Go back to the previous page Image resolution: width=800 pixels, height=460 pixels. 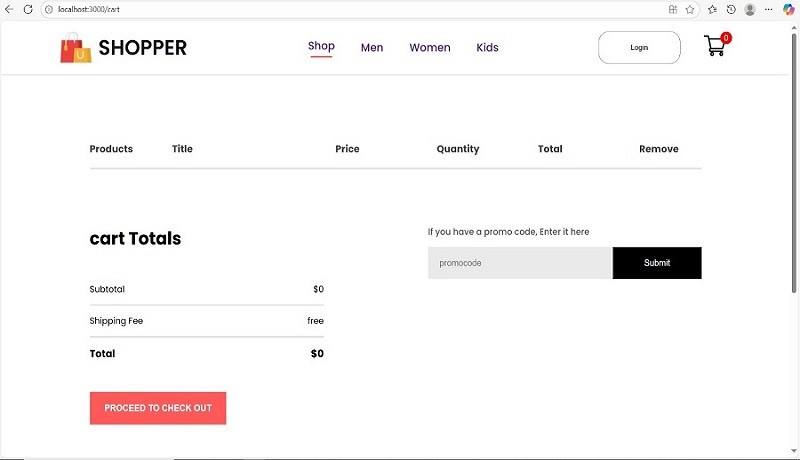click(10, 9)
